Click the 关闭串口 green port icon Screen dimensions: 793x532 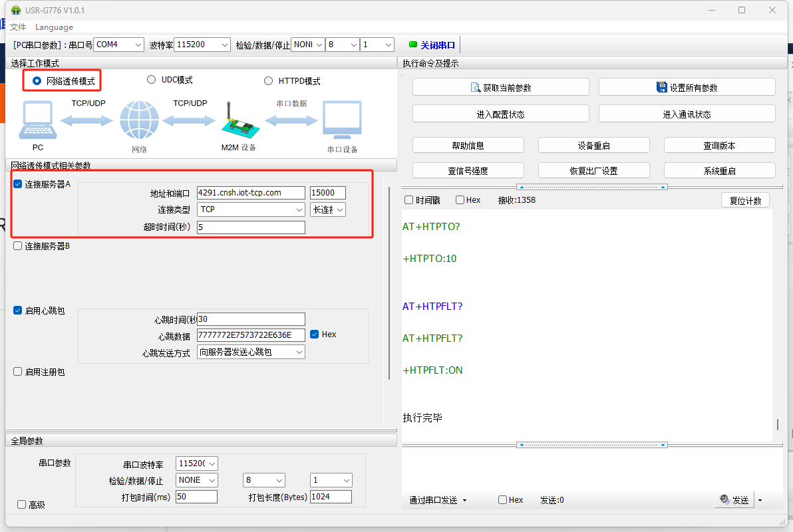point(412,45)
